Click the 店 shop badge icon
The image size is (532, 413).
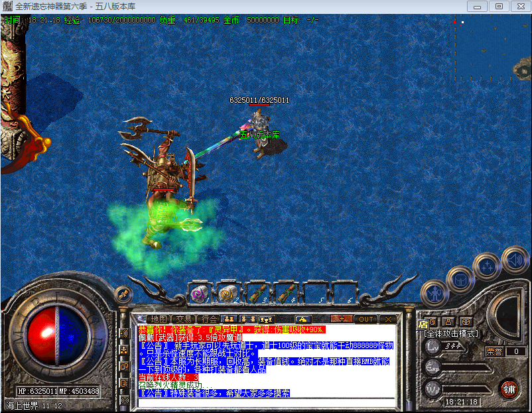click(x=423, y=324)
